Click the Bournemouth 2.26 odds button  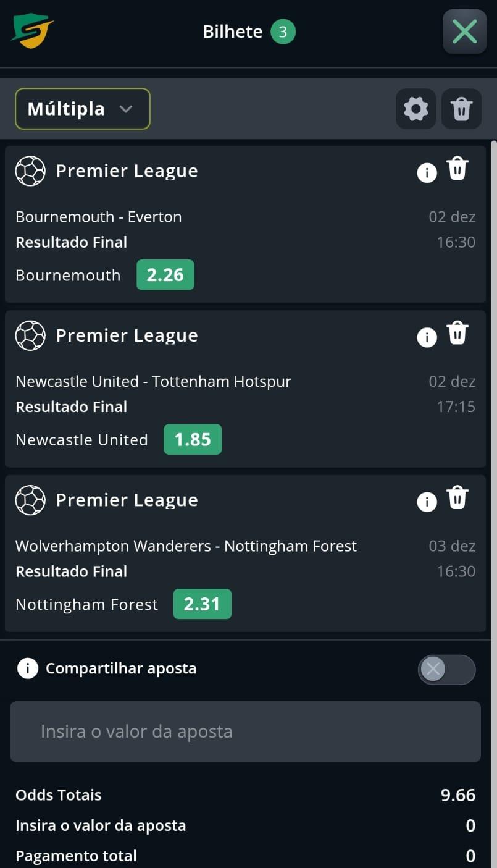coord(165,275)
